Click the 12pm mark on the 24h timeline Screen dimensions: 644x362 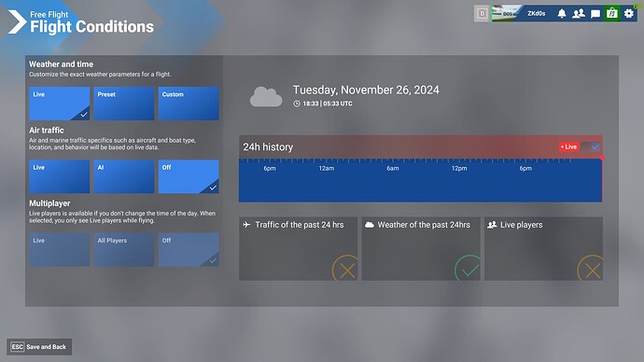point(459,168)
